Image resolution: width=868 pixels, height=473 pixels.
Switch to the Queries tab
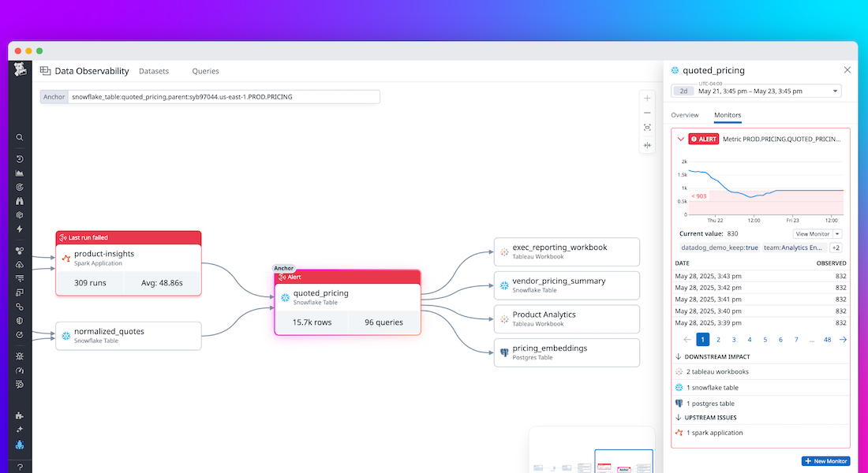[x=205, y=72]
